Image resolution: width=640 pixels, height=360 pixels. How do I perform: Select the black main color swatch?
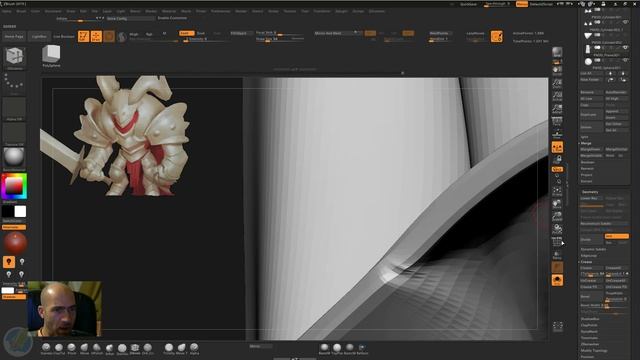[x=8, y=211]
